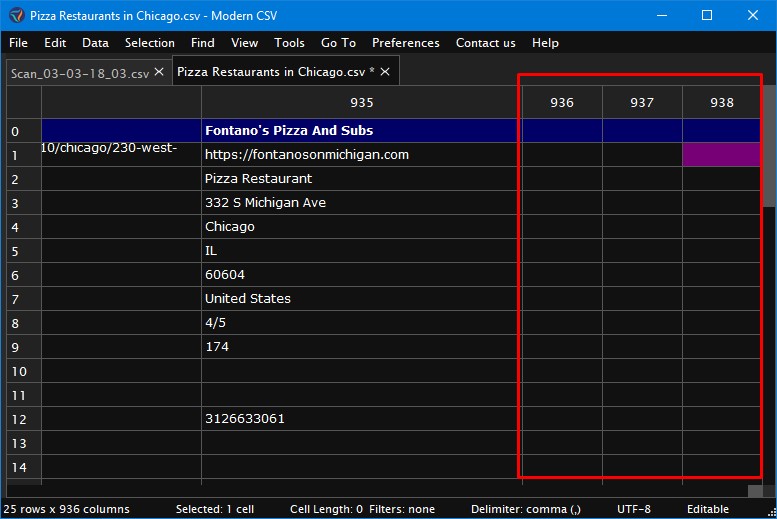Select row header 10
Viewport: 777px width, 519px height.
pyautogui.click(x=24, y=371)
